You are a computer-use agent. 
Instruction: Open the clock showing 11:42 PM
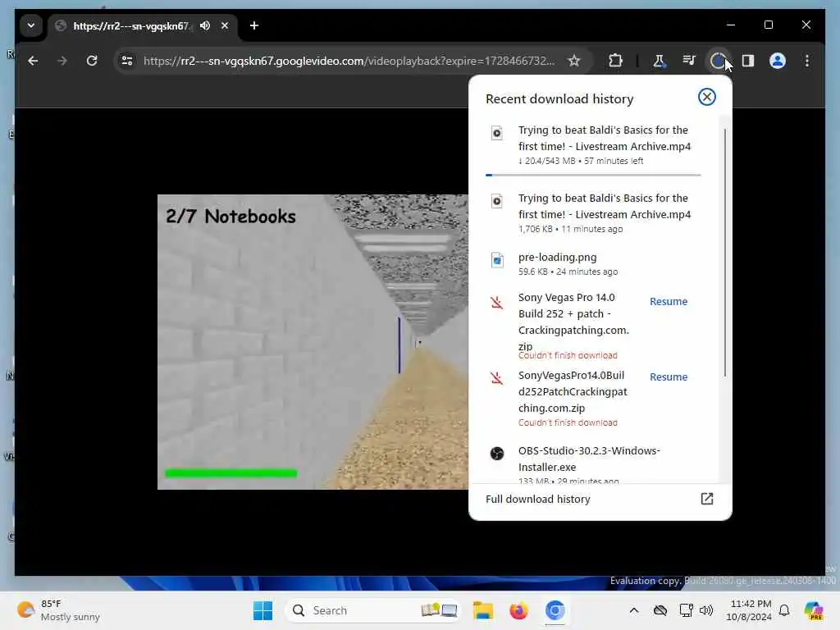point(749,610)
